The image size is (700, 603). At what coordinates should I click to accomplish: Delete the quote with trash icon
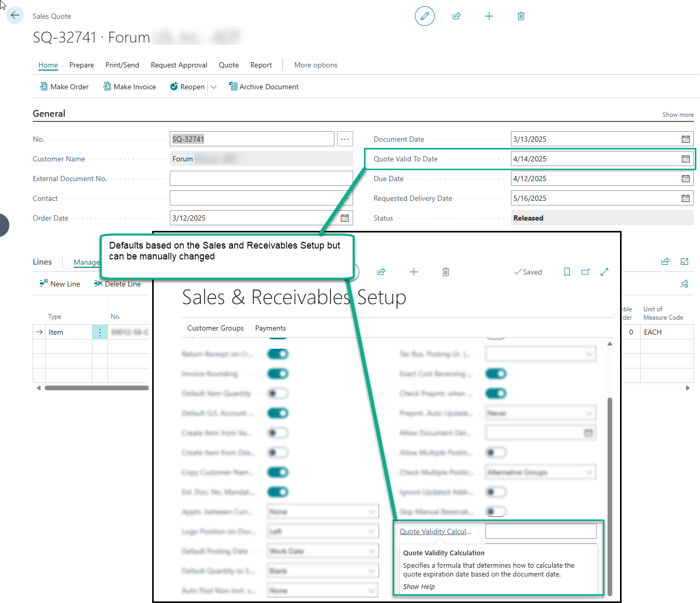click(x=521, y=16)
